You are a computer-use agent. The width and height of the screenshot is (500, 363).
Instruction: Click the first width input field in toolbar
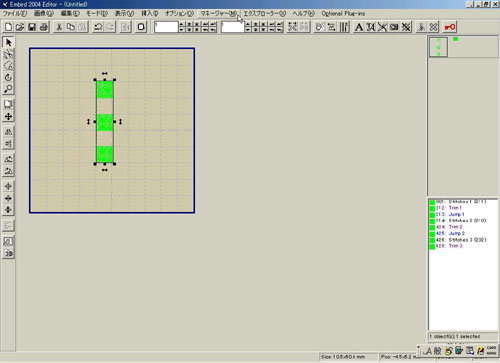click(x=166, y=27)
